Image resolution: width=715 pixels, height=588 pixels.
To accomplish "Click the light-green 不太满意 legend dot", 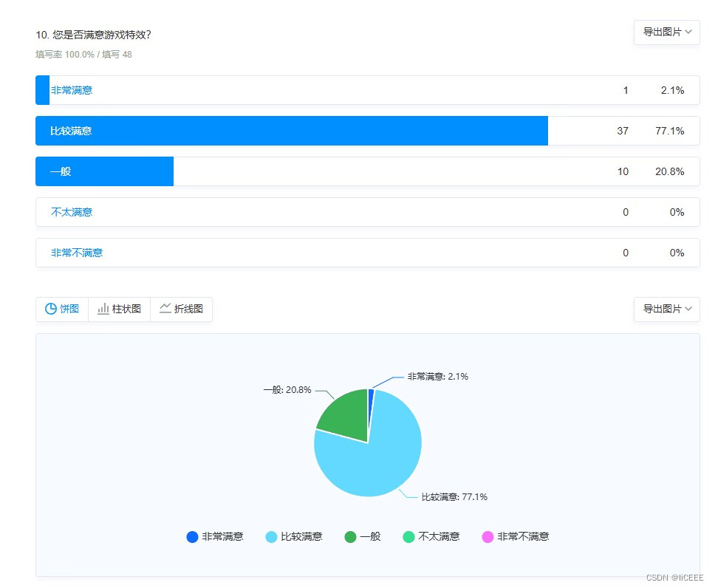I will pos(410,537).
